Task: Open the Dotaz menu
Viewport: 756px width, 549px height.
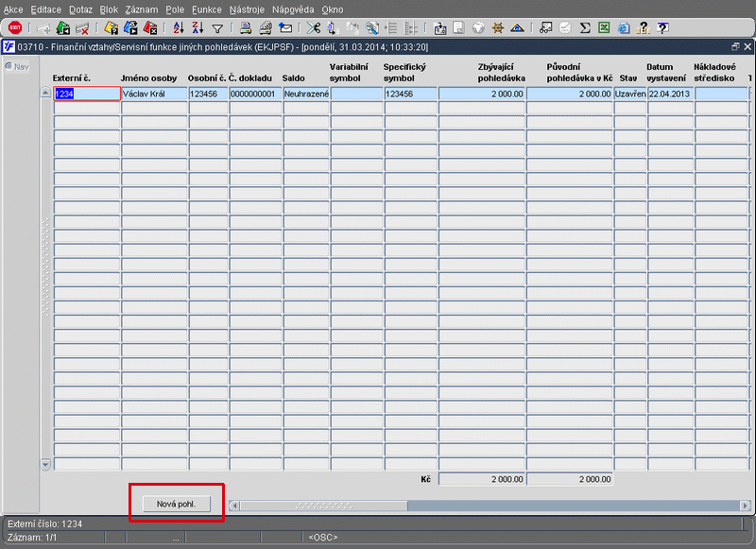Action: pyautogui.click(x=80, y=9)
